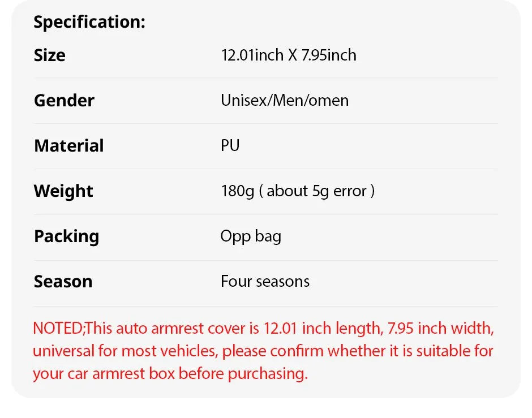532x418 pixels.
Task: Click the Four seasons value
Action: (x=265, y=282)
